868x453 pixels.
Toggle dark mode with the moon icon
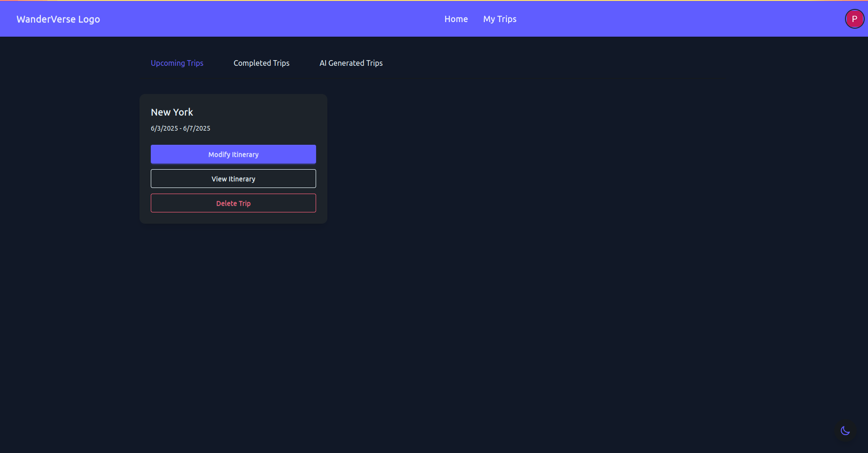(x=845, y=430)
